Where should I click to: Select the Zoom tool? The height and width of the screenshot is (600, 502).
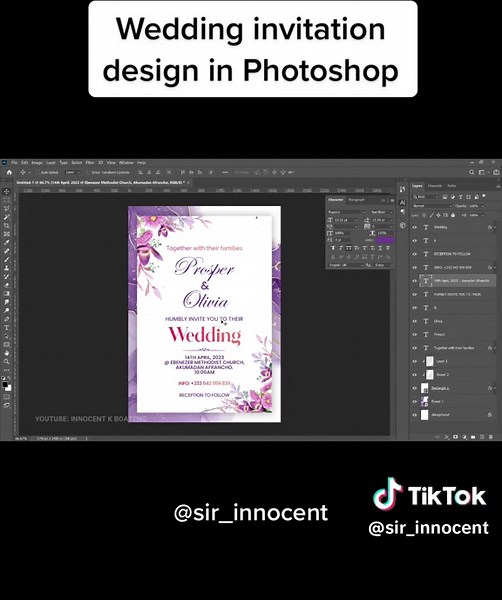click(x=7, y=361)
